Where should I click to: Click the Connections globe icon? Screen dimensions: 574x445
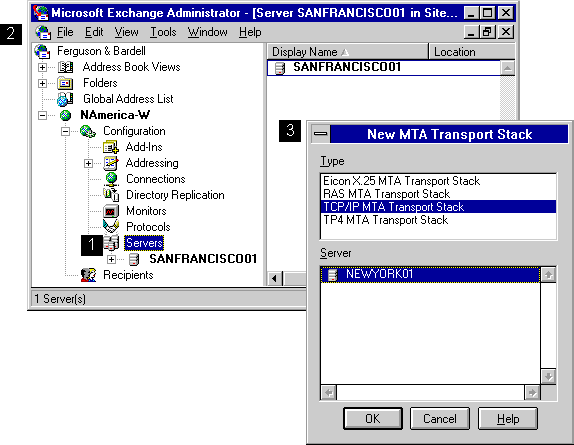[111, 179]
